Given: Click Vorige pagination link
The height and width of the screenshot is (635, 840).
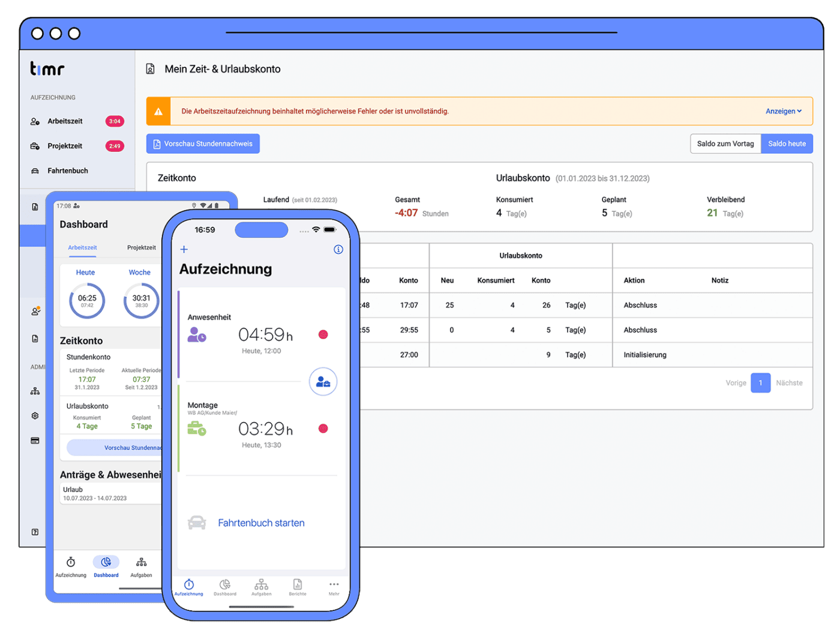Looking at the screenshot, I should click(736, 383).
